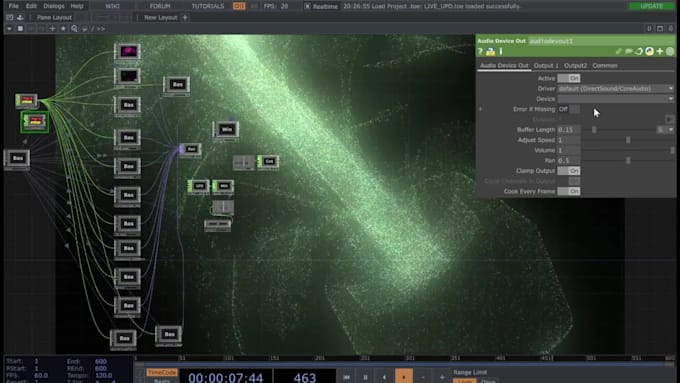680x383 pixels.
Task: Toggle the Active switch
Action: pos(569,78)
